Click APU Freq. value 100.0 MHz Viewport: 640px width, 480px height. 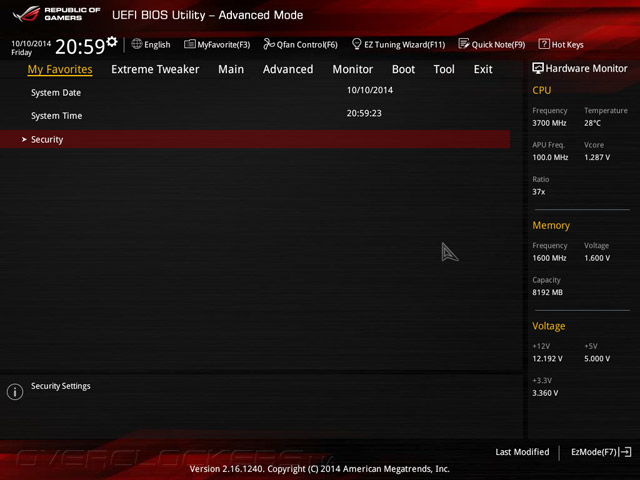(550, 157)
